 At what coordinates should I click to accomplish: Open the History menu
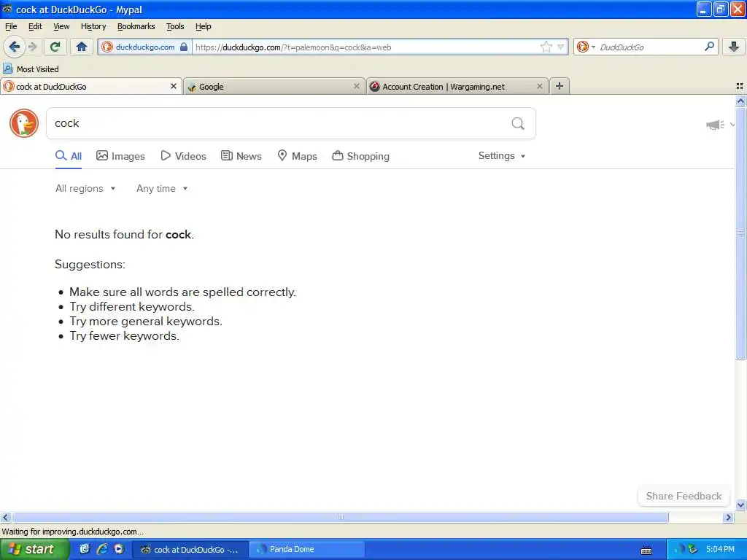click(x=93, y=26)
